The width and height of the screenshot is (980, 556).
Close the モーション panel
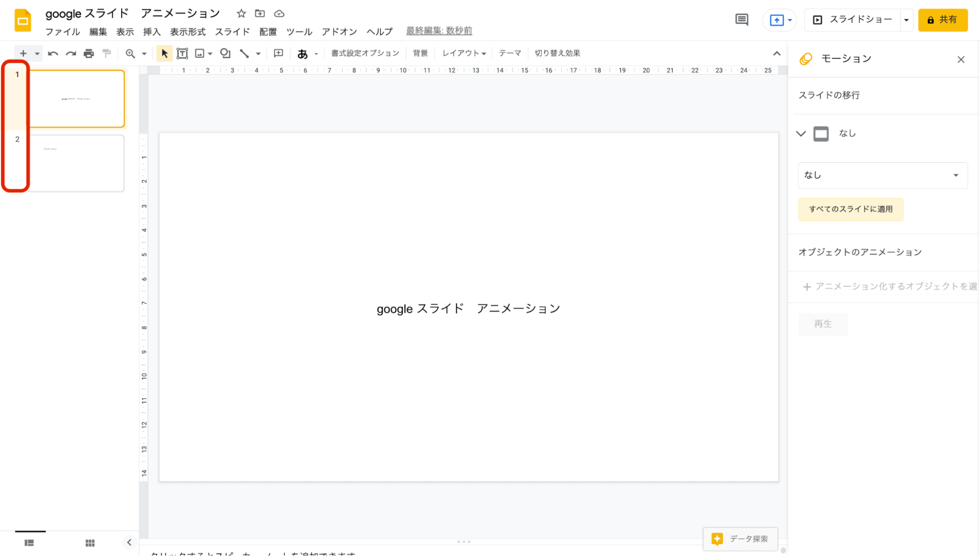coord(961,59)
